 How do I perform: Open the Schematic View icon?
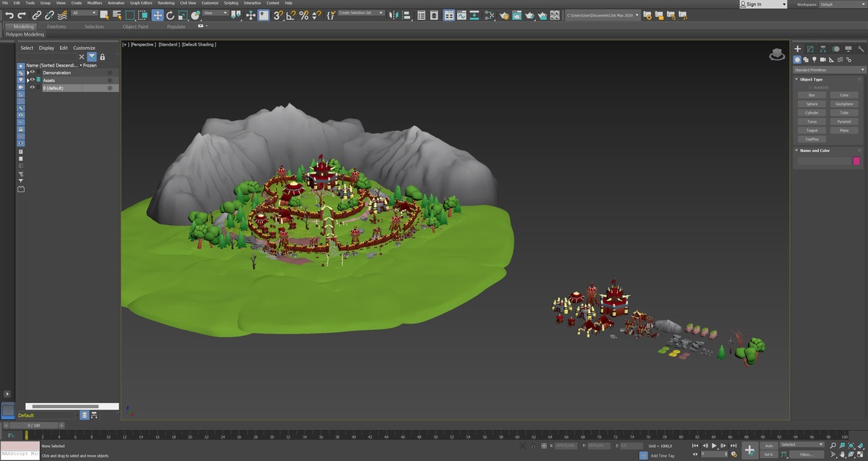click(x=474, y=14)
